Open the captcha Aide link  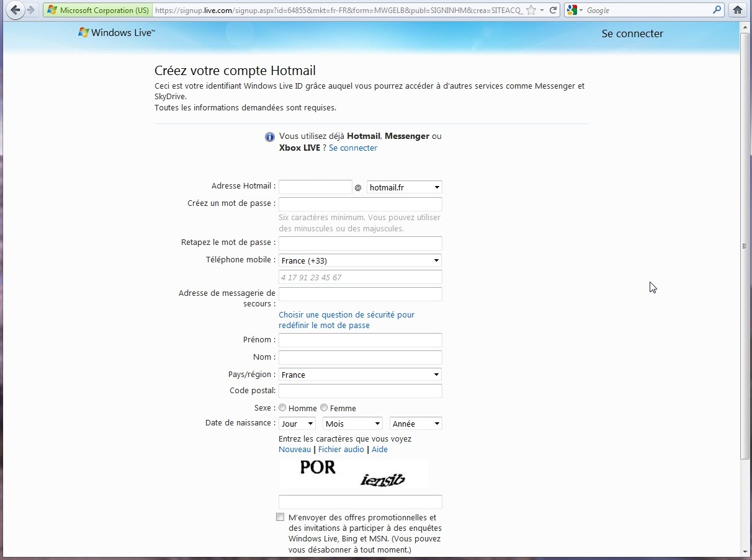click(x=380, y=449)
